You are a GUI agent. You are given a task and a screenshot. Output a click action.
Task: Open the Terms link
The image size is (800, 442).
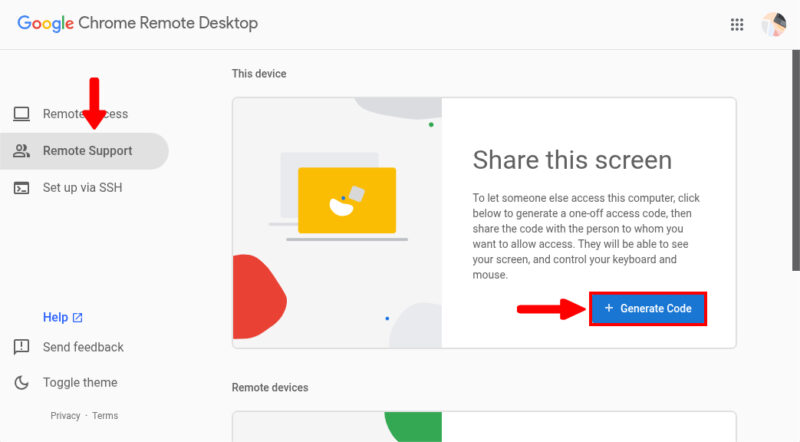pyautogui.click(x=105, y=415)
